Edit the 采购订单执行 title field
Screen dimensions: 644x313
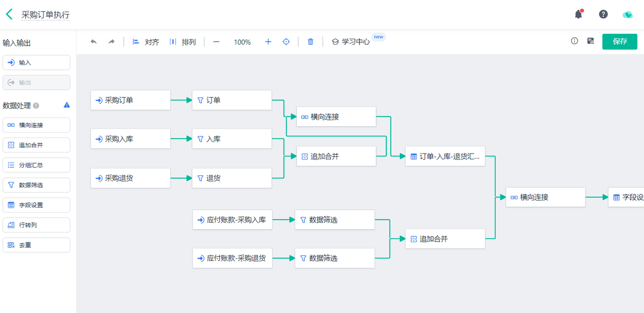pyautogui.click(x=46, y=15)
